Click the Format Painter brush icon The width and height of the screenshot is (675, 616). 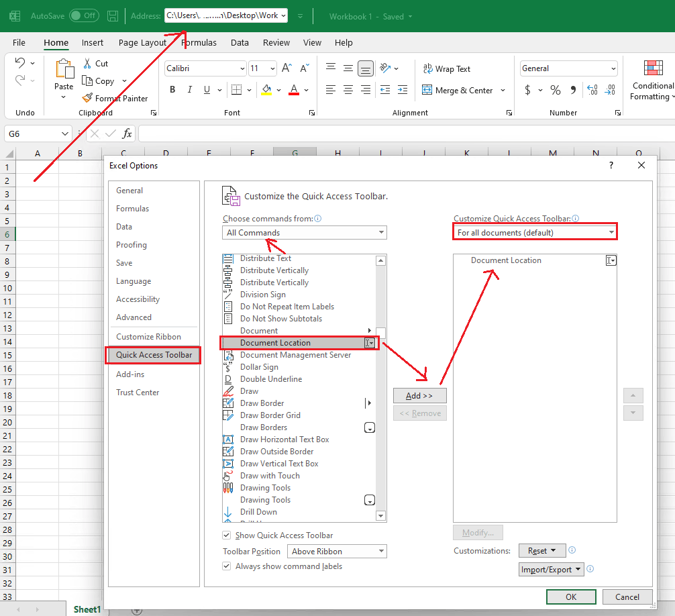[87, 98]
